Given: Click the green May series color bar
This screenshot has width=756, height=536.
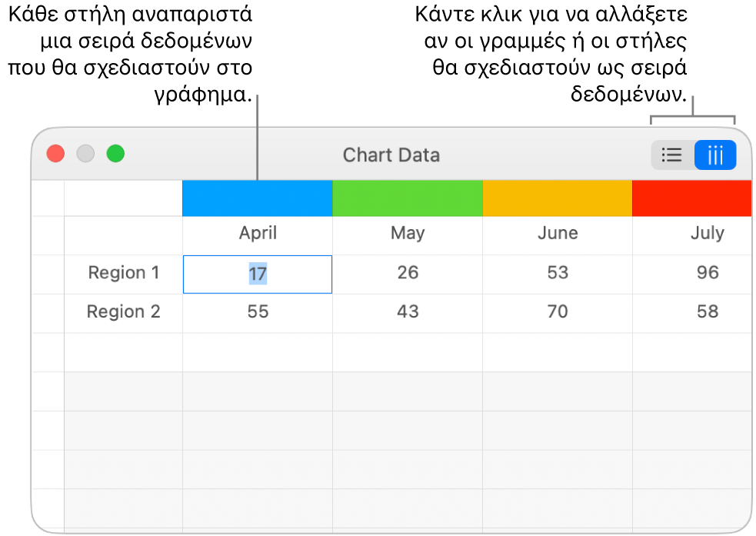Looking at the screenshot, I should pos(407,198).
